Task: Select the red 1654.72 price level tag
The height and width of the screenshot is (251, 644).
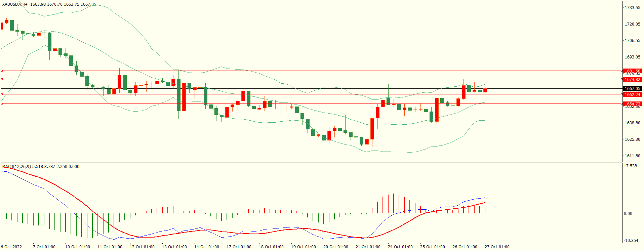Action: coord(632,104)
